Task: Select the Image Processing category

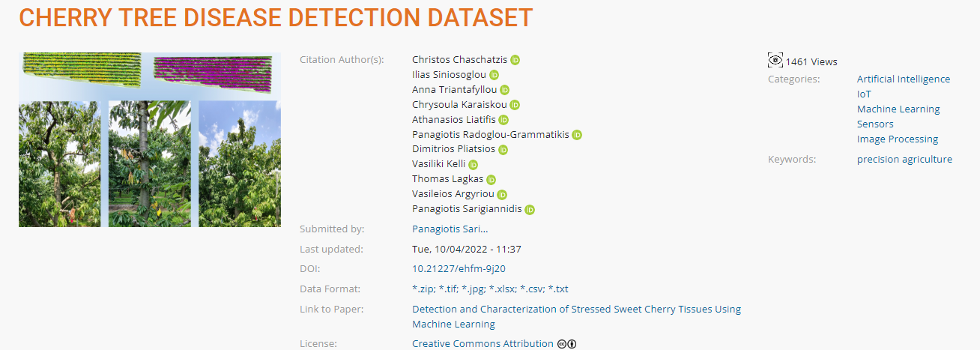Action: pos(897,139)
